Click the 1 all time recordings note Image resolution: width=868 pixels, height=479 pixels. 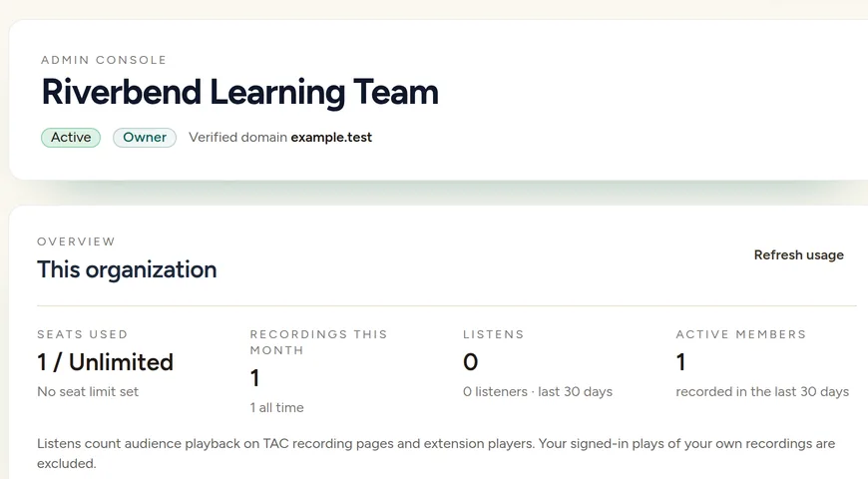point(276,407)
